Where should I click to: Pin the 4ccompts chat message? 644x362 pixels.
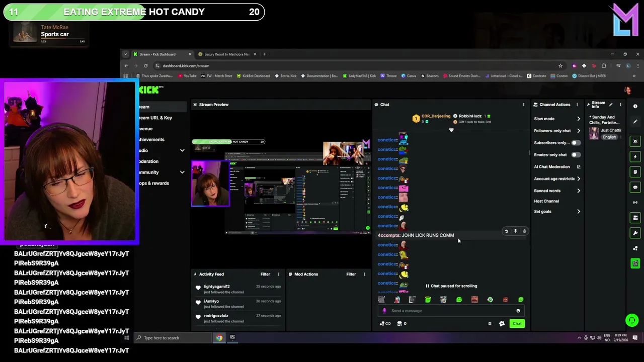click(x=515, y=231)
